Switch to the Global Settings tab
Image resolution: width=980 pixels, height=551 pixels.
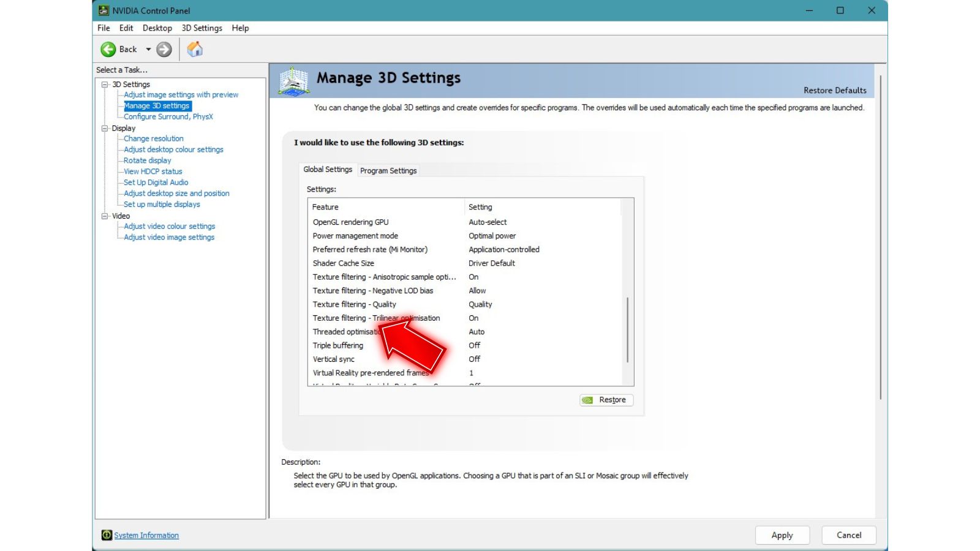(x=328, y=170)
